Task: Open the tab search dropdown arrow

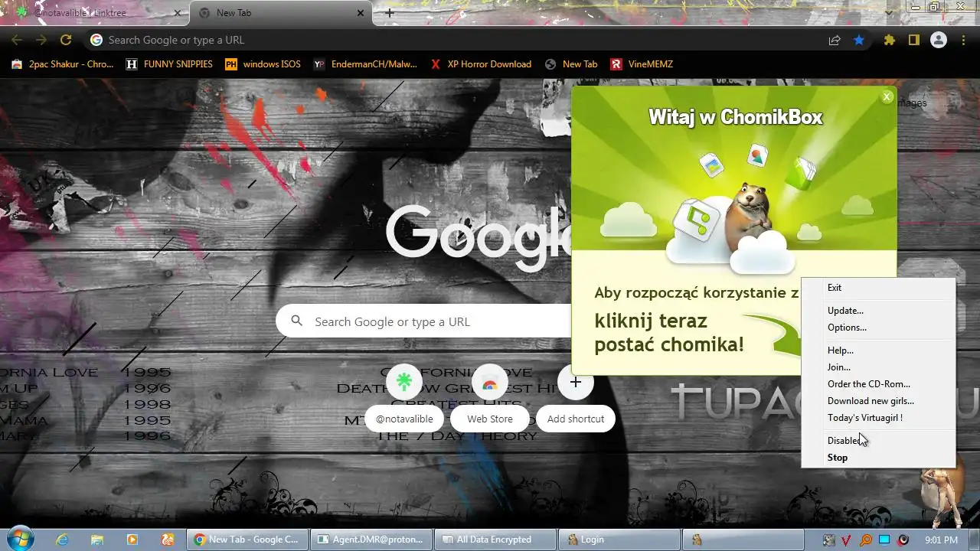Action: [x=888, y=13]
